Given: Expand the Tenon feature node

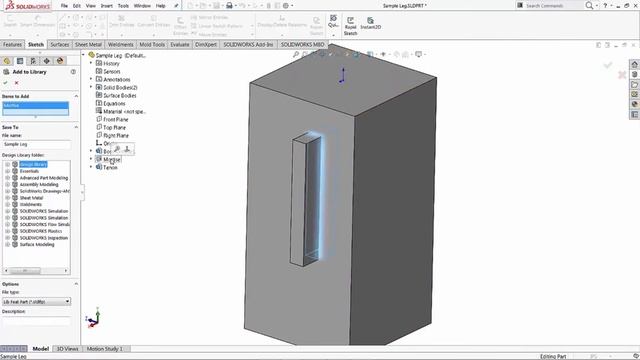Looking at the screenshot, I should (91, 167).
